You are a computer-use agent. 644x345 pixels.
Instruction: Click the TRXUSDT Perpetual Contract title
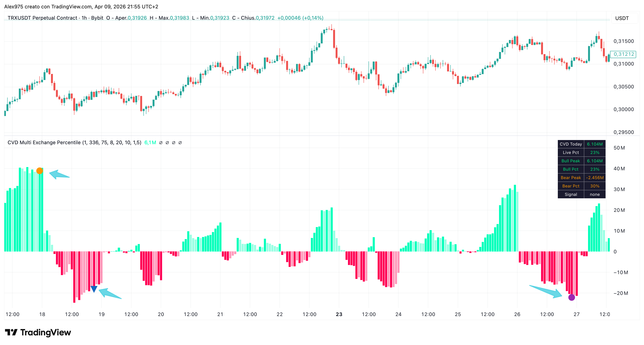point(42,18)
